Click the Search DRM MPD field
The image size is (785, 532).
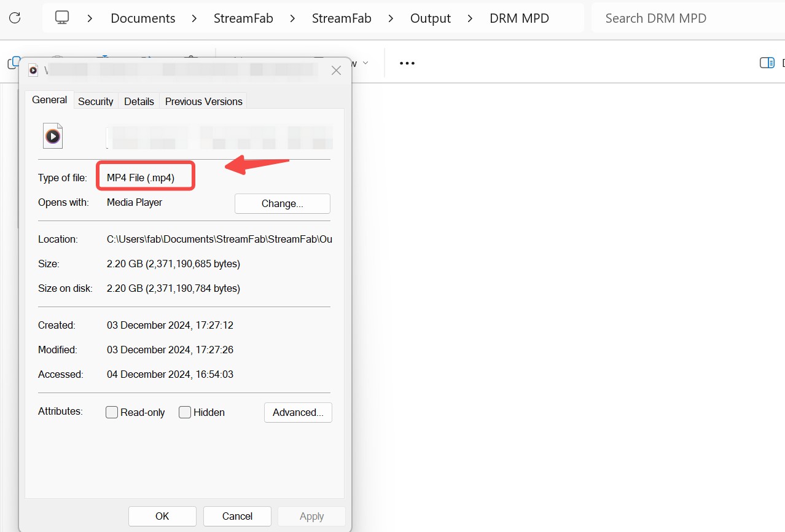pyautogui.click(x=688, y=18)
